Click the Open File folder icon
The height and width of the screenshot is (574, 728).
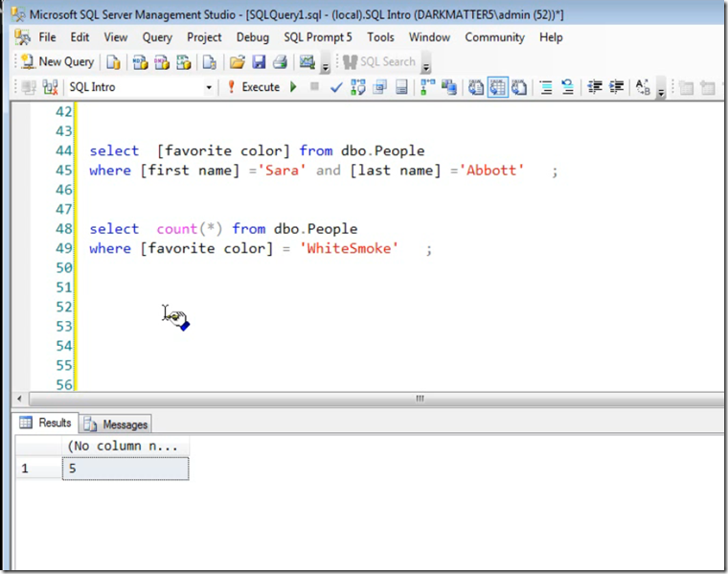coord(238,61)
